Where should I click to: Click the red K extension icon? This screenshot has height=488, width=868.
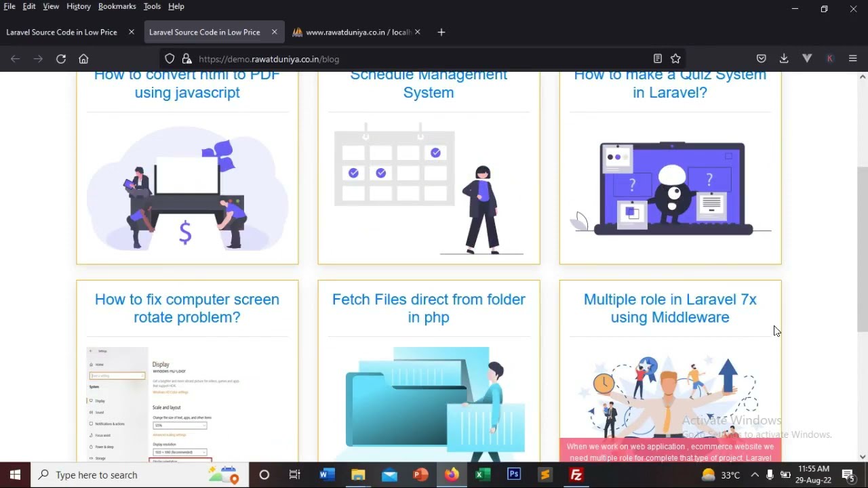(830, 59)
